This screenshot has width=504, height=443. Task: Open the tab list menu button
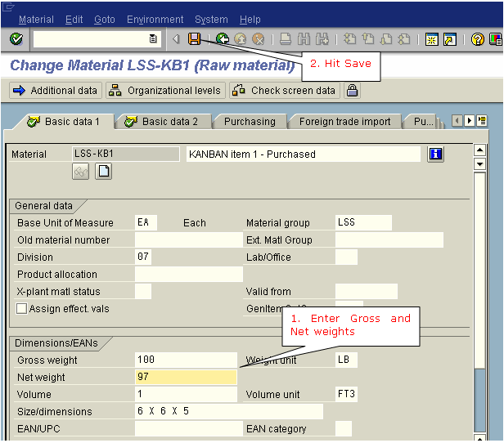[482, 121]
